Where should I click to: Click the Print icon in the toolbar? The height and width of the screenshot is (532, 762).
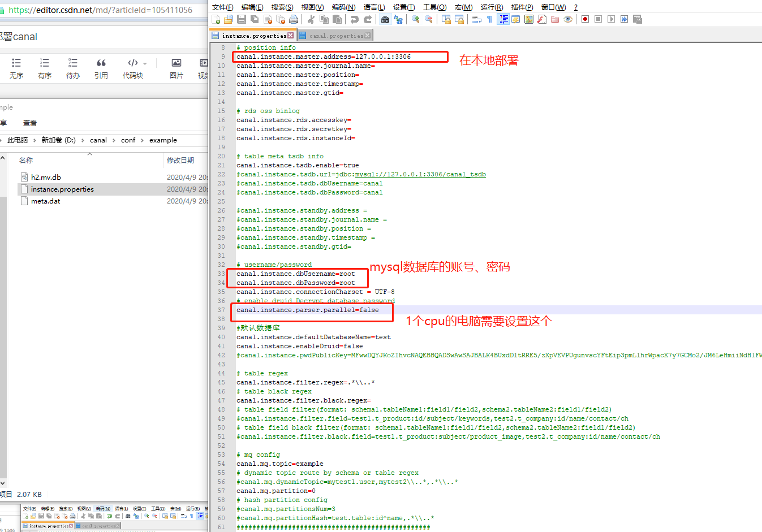tap(294, 19)
